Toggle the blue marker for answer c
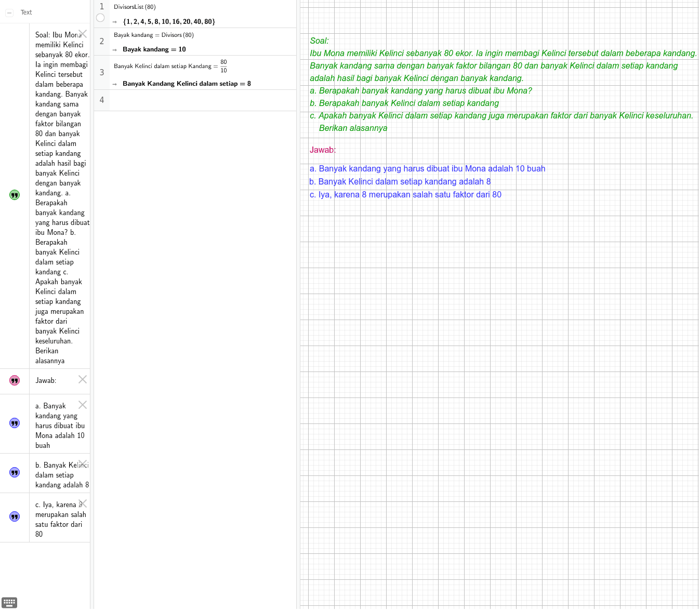The width and height of the screenshot is (700, 610). tap(15, 517)
